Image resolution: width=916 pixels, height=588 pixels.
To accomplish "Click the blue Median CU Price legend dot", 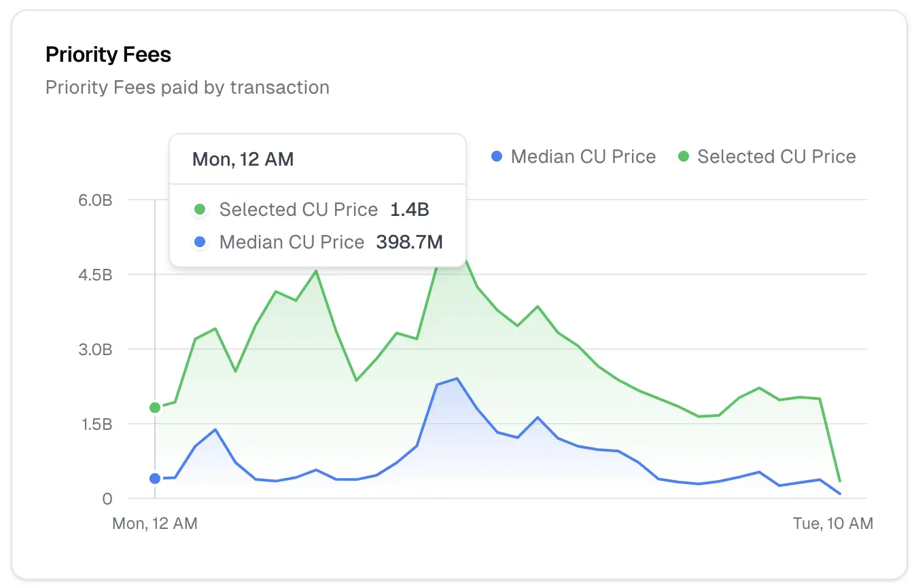I will [496, 157].
